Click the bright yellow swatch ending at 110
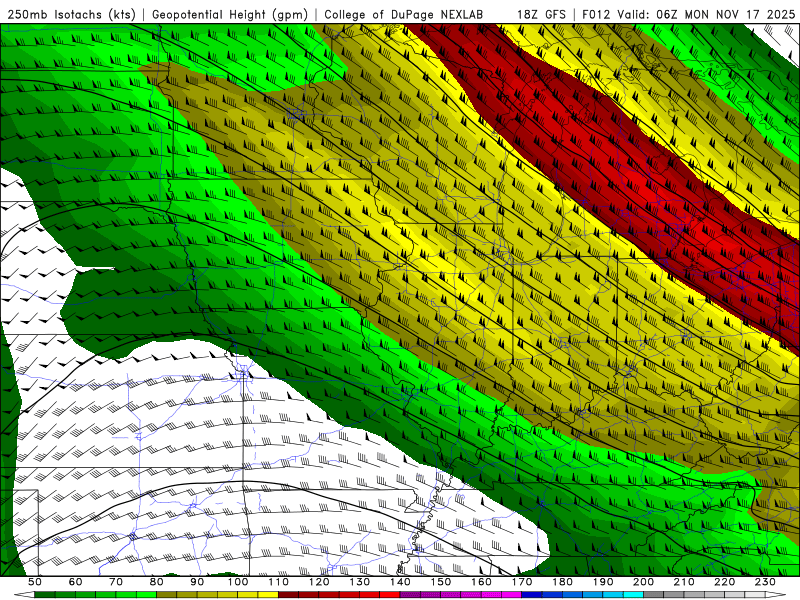800x600 pixels. click(x=268, y=594)
